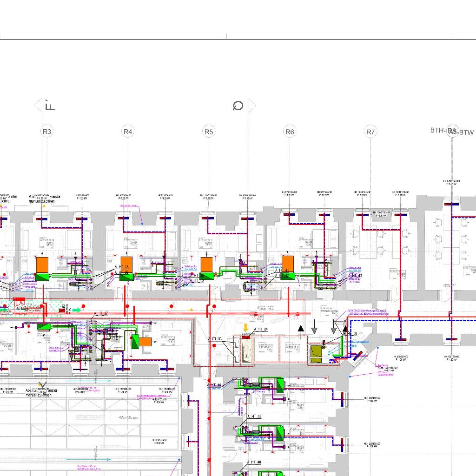Screen dimensions: 476x476
Task: Select the R4 grid axis marker
Action: coord(128,132)
